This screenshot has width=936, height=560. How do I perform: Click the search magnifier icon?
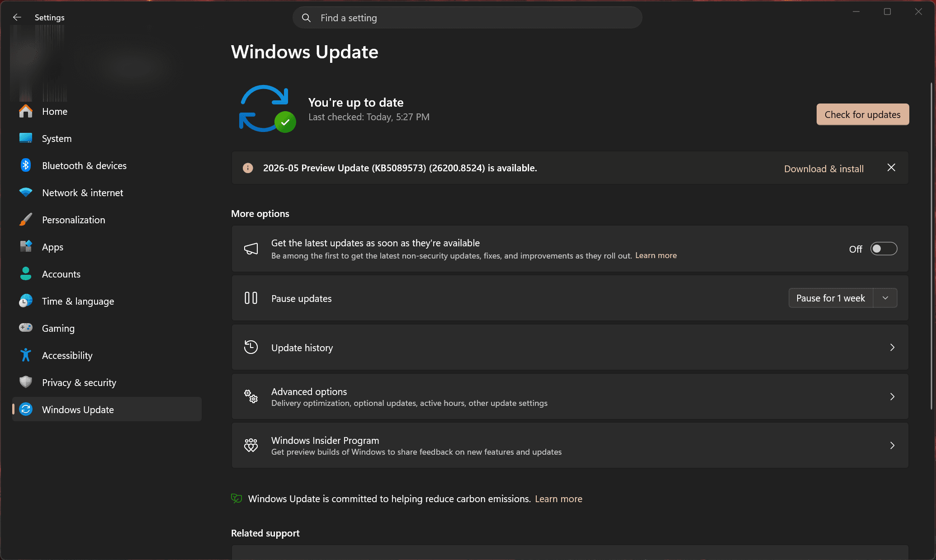306,18
